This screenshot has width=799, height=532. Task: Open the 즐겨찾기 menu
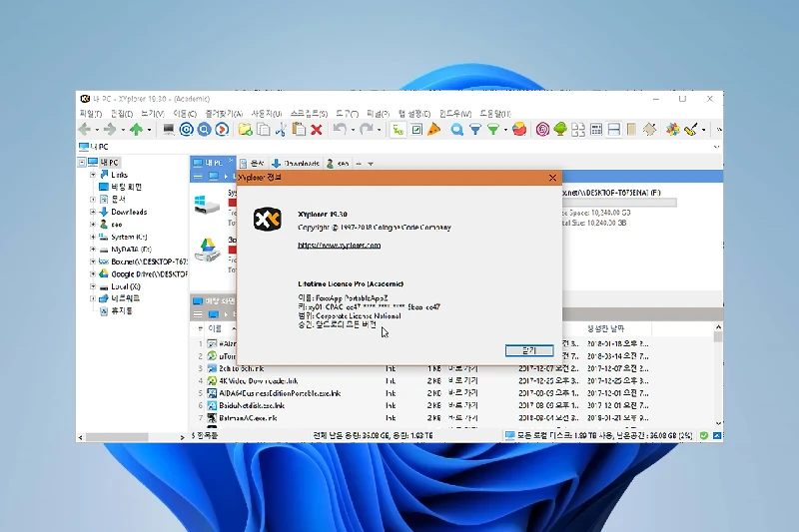pyautogui.click(x=224, y=114)
